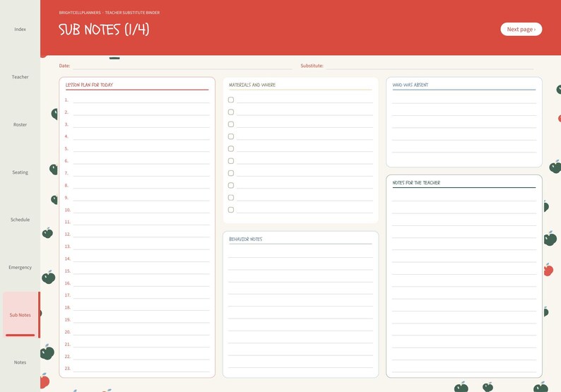Open the Schedule tab

tap(20, 220)
